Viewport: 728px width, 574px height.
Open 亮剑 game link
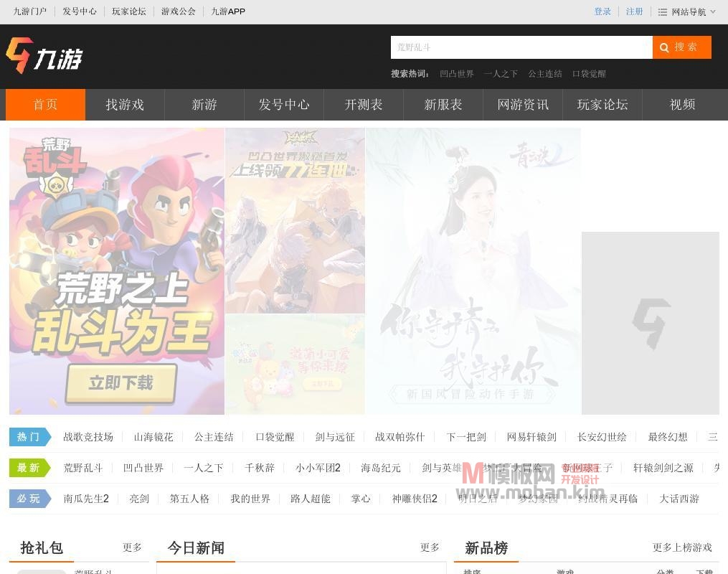point(139,499)
